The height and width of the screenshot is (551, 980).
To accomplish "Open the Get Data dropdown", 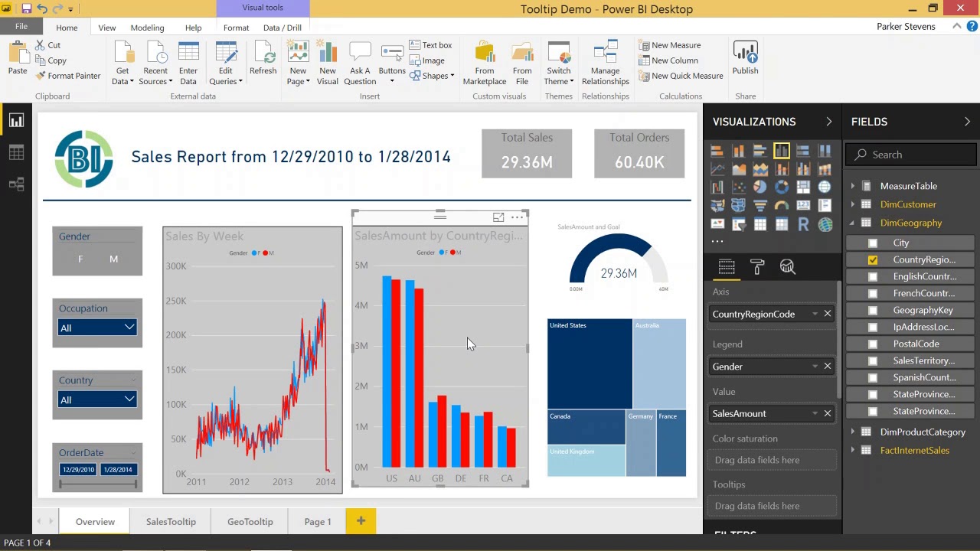I will click(x=122, y=63).
